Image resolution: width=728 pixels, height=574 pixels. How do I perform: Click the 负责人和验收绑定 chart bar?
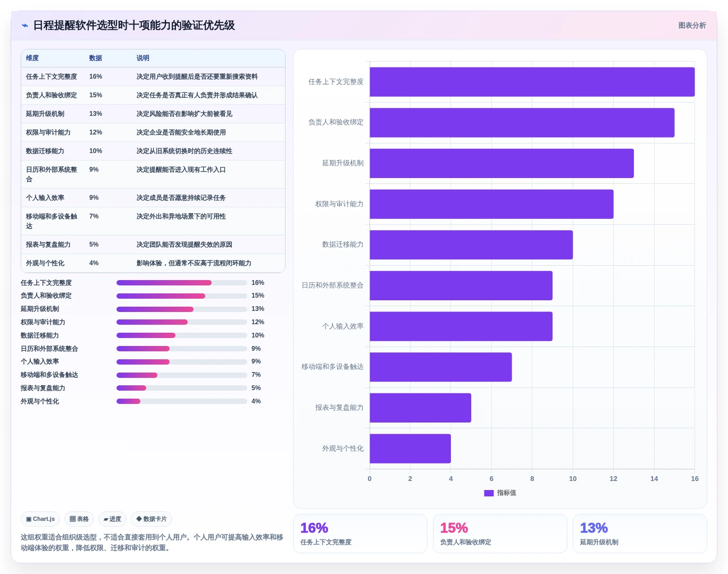point(522,123)
